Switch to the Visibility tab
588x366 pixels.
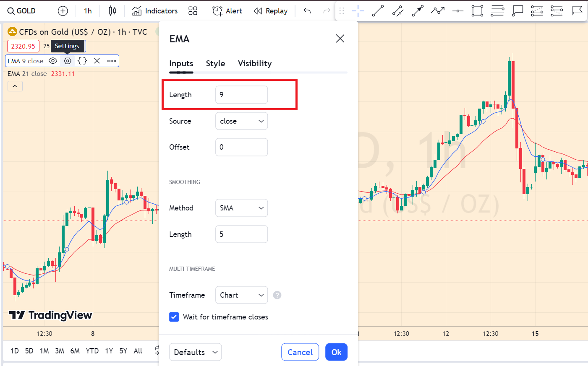[x=254, y=63]
